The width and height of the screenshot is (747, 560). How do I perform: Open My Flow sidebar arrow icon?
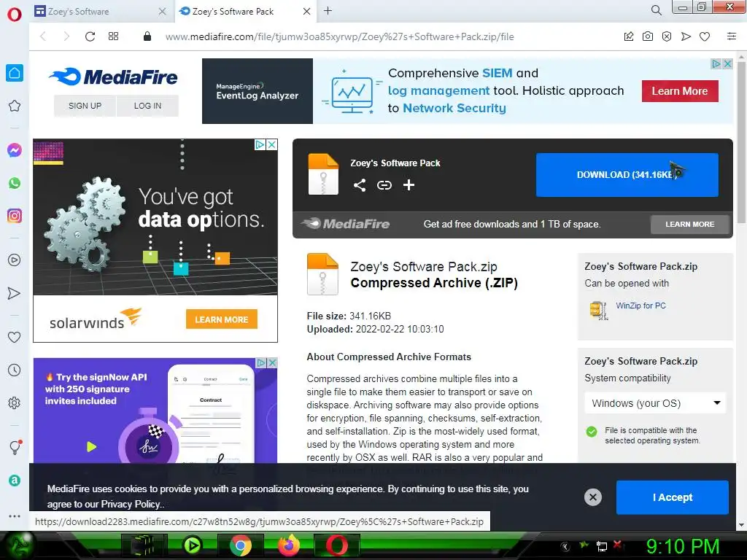[15, 293]
